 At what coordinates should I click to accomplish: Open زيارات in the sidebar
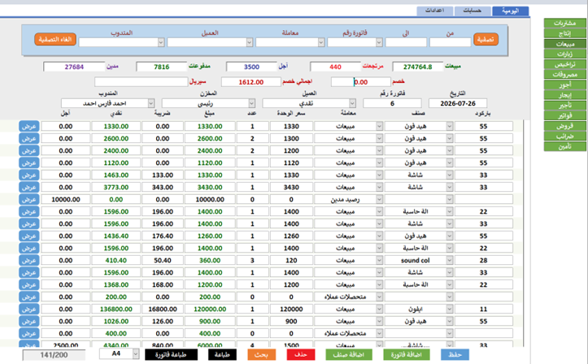click(564, 54)
